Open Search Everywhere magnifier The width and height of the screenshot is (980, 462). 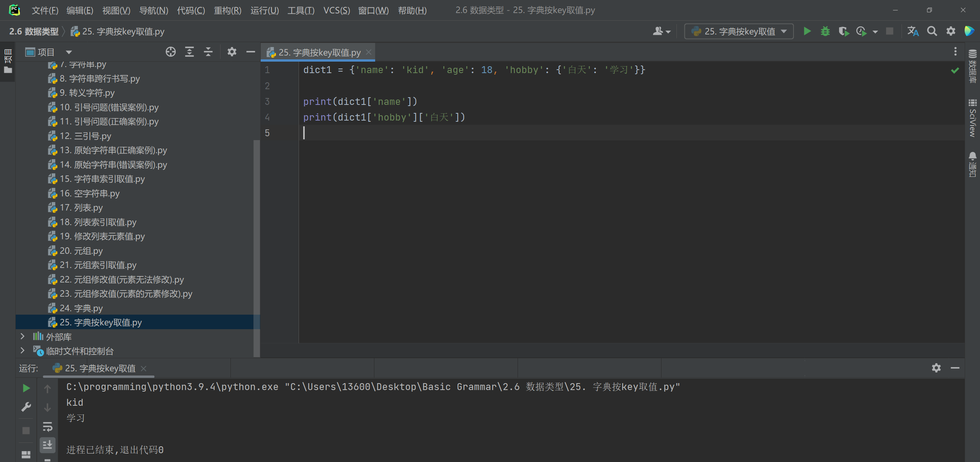[x=932, y=31]
